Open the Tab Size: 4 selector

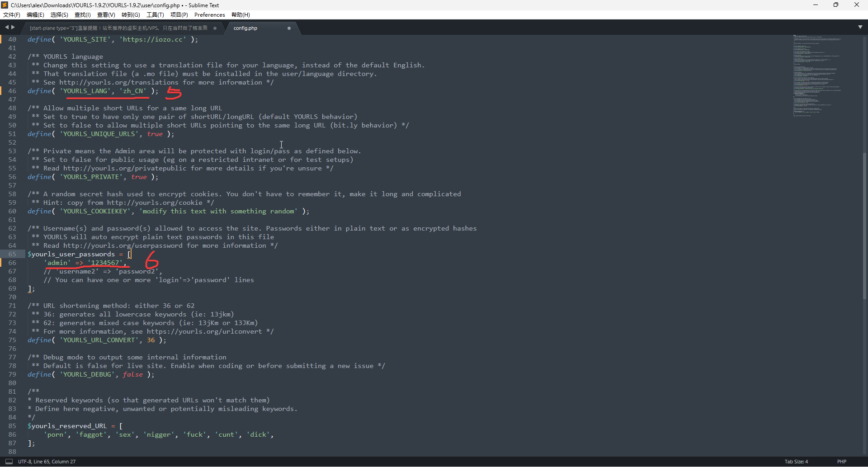796,462
